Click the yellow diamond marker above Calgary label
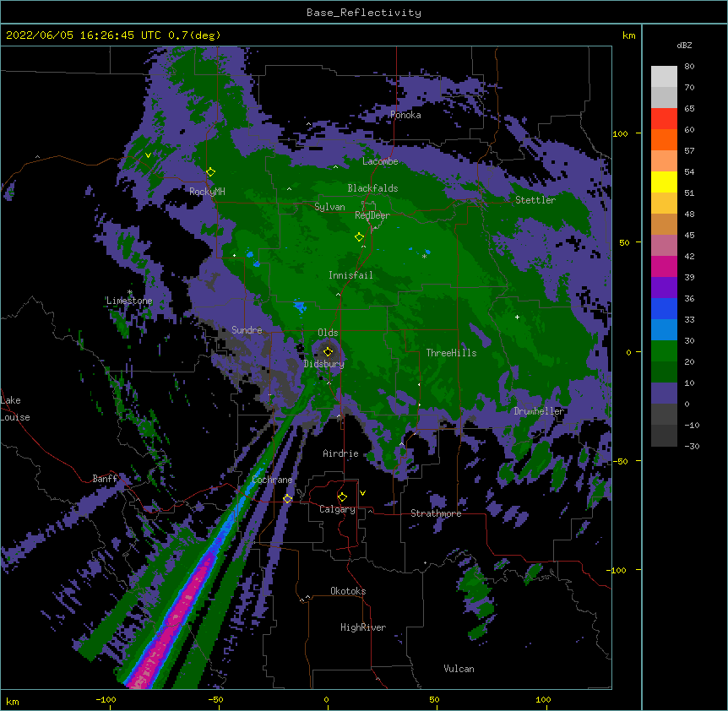This screenshot has height=711, width=728. pyautogui.click(x=342, y=497)
